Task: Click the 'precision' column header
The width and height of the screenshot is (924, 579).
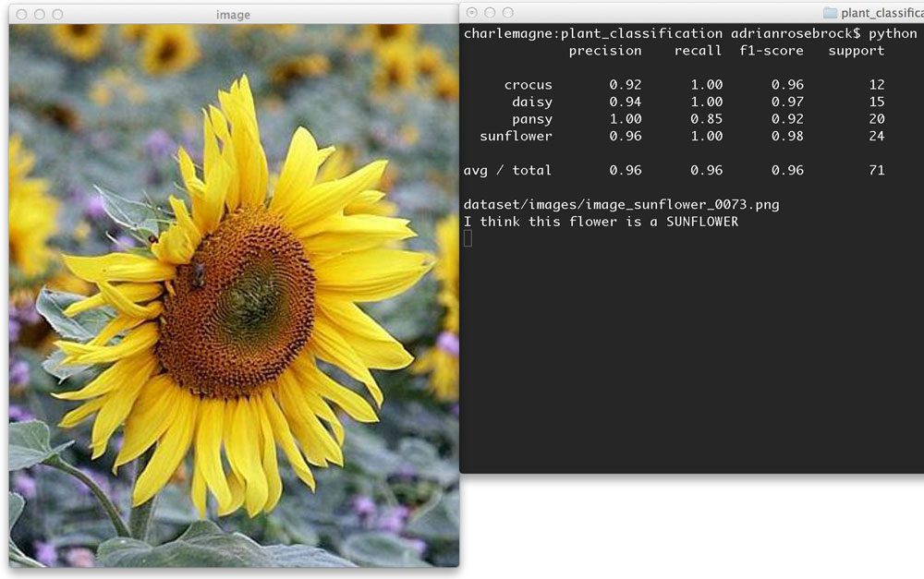Action: click(605, 51)
